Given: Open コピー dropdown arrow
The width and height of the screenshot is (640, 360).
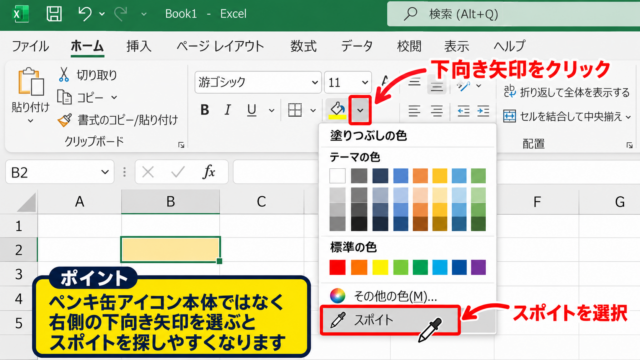Looking at the screenshot, I should click(x=114, y=97).
